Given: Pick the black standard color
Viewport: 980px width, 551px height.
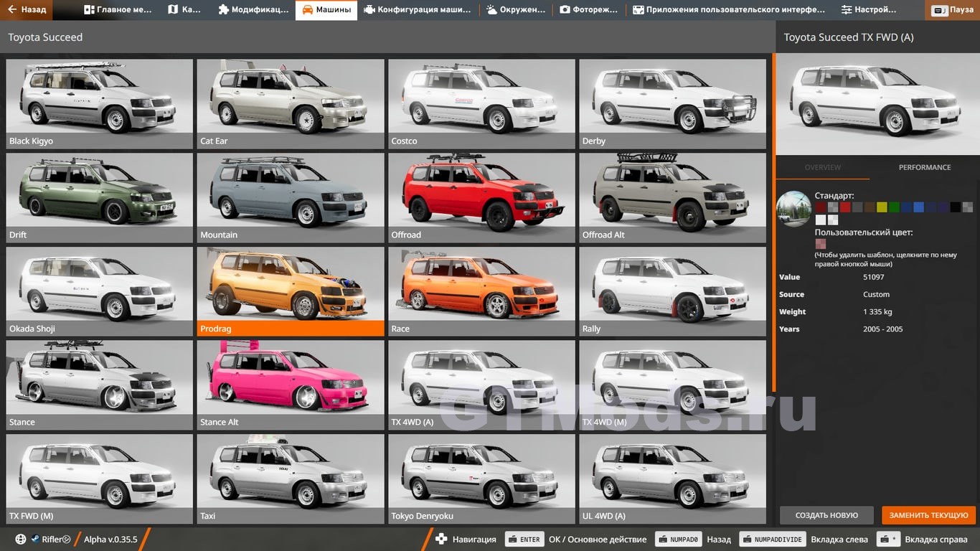Looking at the screenshot, I should tap(955, 207).
